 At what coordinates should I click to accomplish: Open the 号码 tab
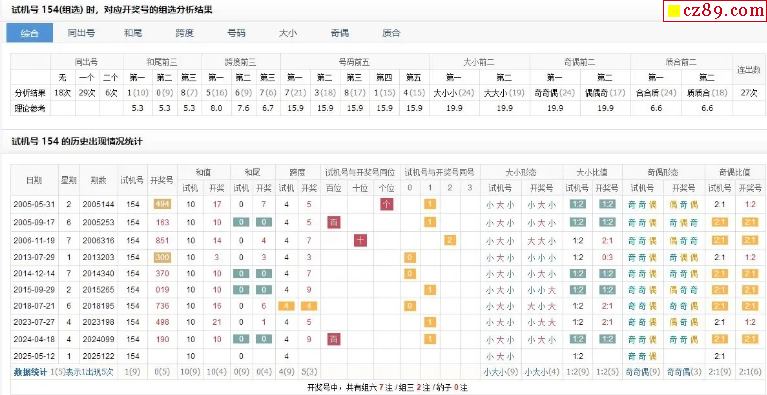click(236, 33)
